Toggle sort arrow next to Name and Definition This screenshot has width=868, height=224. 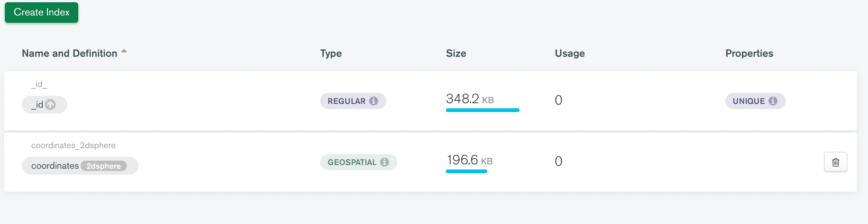(124, 51)
